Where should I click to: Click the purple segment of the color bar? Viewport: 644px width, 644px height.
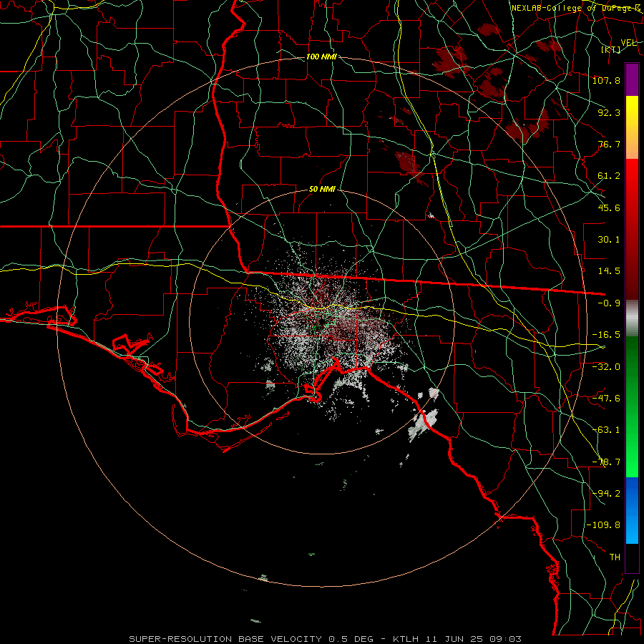pos(632,80)
